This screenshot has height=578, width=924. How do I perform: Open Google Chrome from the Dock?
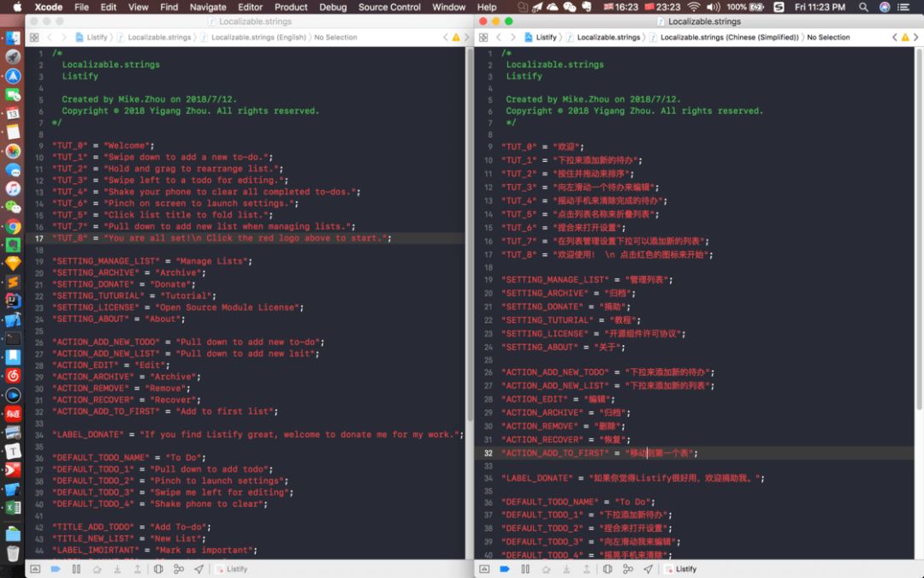(x=13, y=226)
